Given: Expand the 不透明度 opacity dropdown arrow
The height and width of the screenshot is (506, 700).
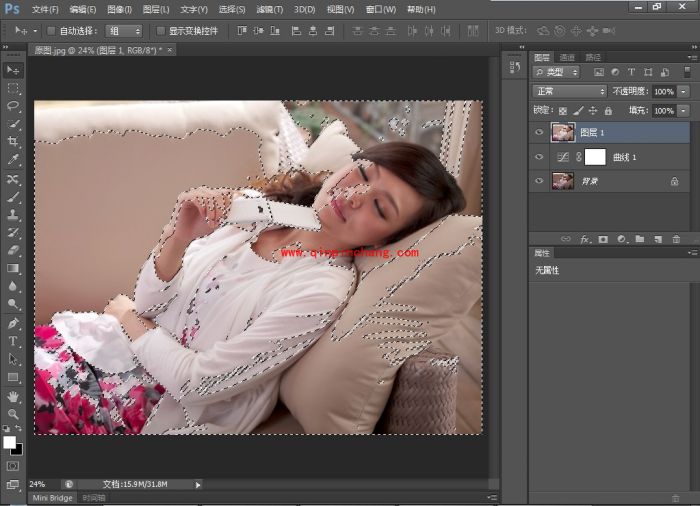Looking at the screenshot, I should 684,91.
